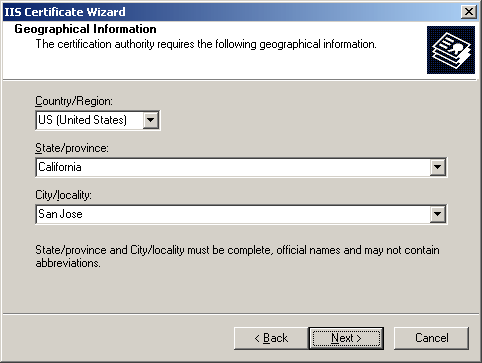Select the US (United States) country field
The height and width of the screenshot is (363, 482).
point(97,120)
